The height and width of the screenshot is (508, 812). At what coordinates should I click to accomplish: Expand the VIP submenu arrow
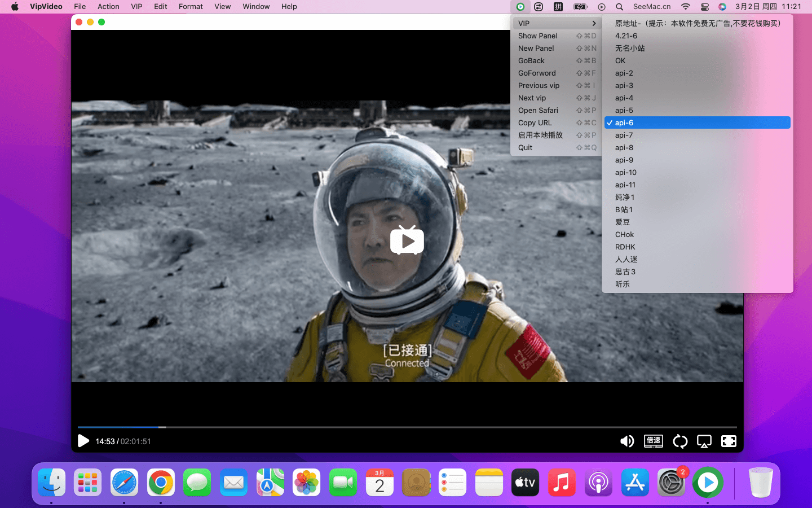tap(594, 23)
